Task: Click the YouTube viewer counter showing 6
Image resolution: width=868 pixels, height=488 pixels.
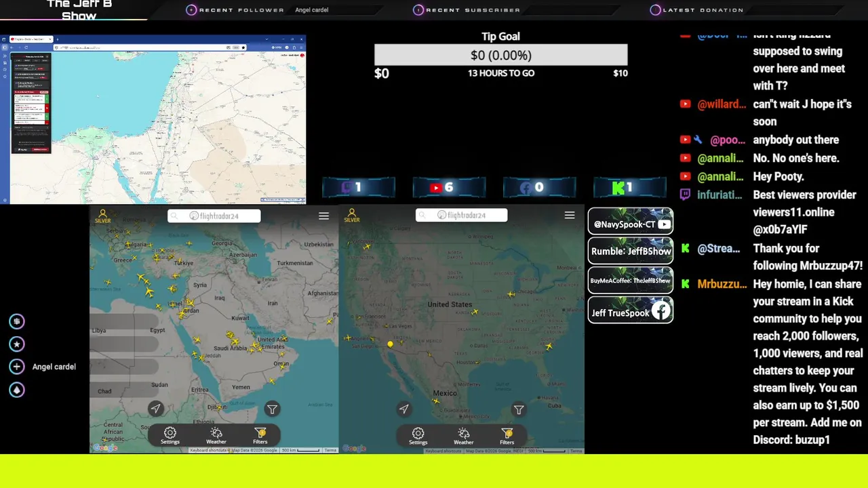Action: (449, 188)
